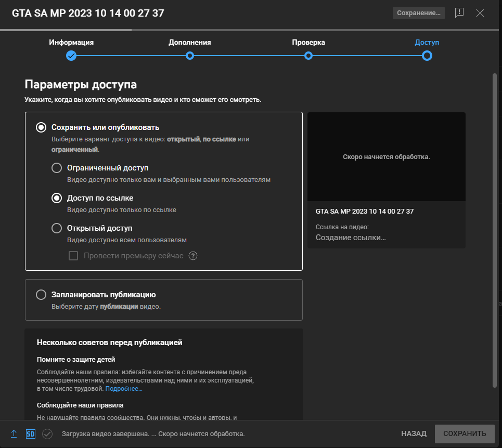Click the send feedback icon in header
This screenshot has width=502, height=448.
(459, 13)
